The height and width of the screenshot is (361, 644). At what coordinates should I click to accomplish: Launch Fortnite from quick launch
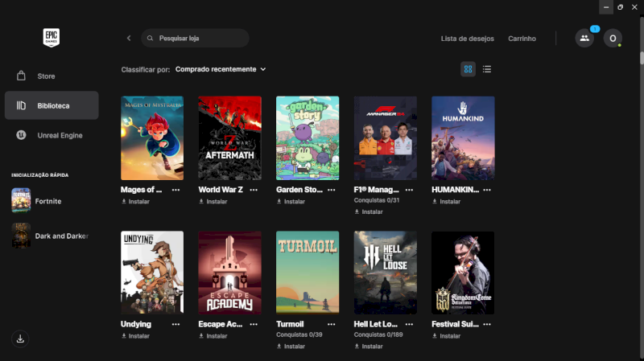tap(52, 201)
